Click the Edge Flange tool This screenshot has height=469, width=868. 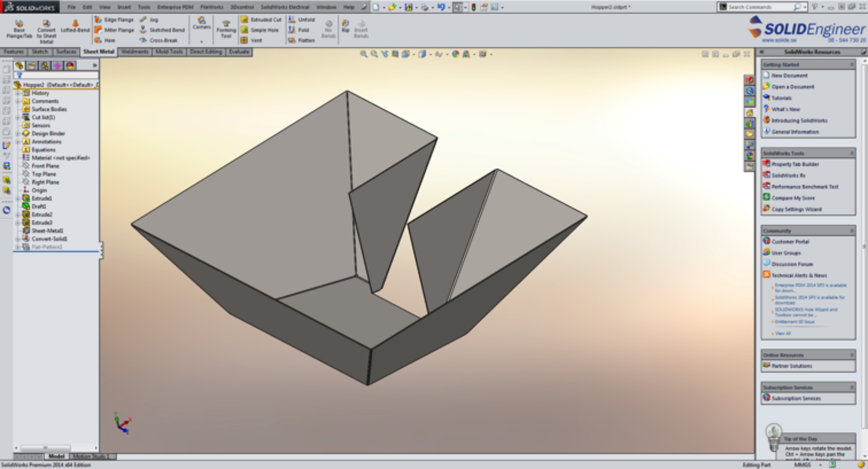[x=114, y=20]
